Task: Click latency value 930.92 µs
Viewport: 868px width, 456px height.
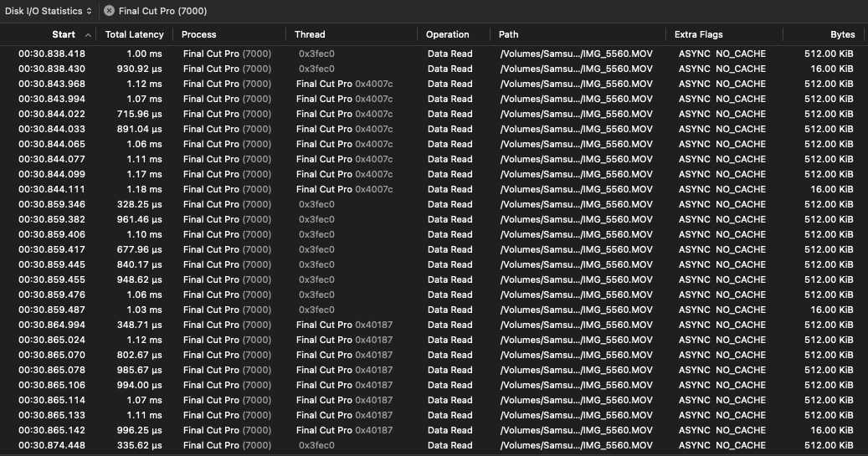Action: coord(140,69)
